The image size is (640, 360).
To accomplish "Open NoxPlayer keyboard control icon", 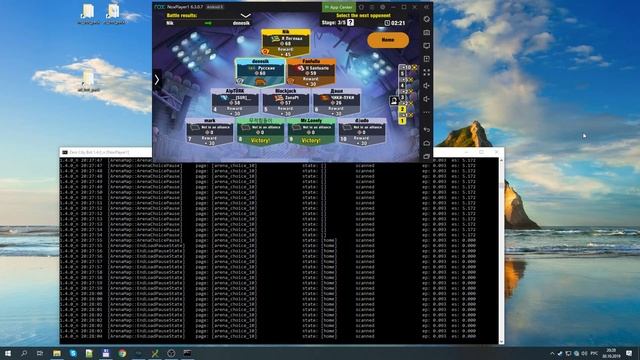I will (x=427, y=33).
